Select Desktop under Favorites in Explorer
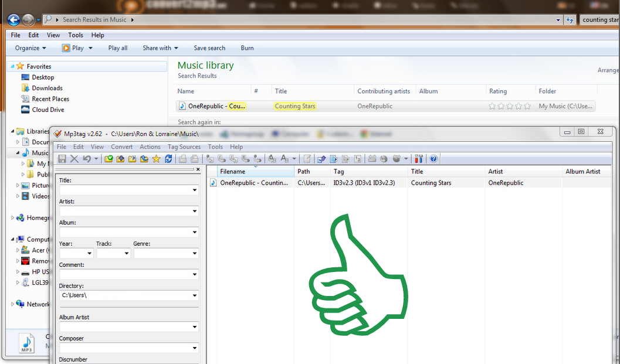This screenshot has height=364, width=620. pos(38,77)
